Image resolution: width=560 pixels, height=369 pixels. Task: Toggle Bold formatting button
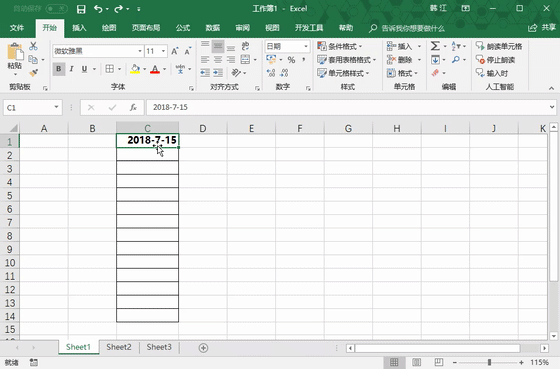pos(59,69)
